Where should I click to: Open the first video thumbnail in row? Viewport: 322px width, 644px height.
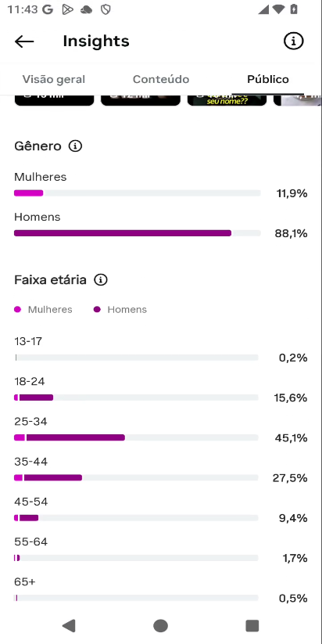pos(54,100)
